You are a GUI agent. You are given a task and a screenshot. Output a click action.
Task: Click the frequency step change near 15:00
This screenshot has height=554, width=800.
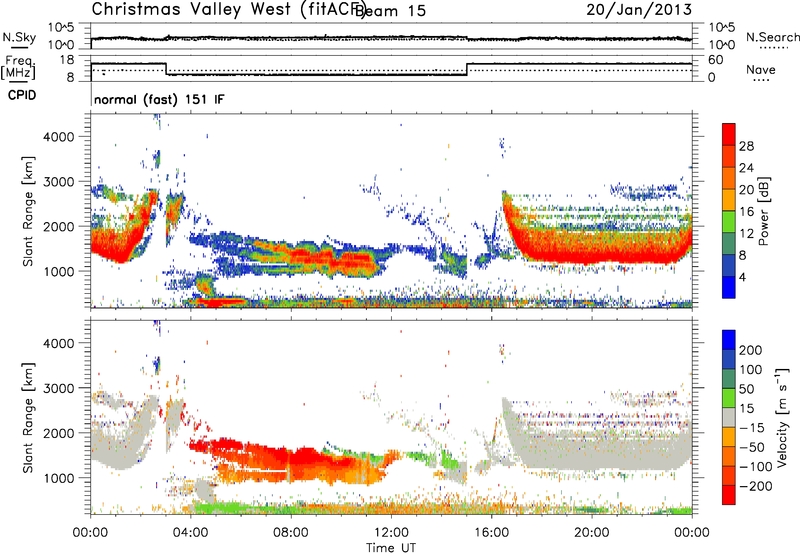click(x=467, y=69)
